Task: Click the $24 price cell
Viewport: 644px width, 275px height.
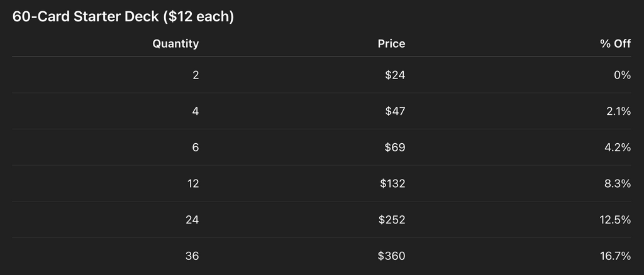Action: point(395,75)
